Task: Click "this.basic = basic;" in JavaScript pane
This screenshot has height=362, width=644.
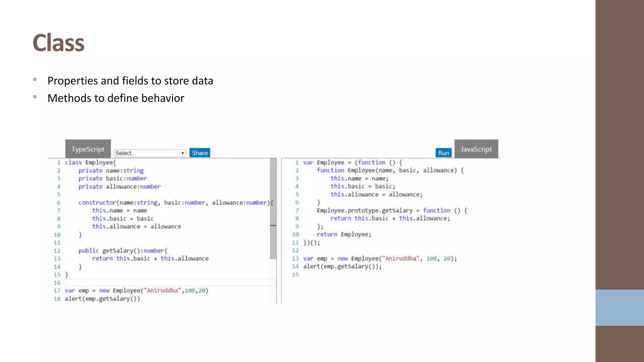Action: (363, 186)
